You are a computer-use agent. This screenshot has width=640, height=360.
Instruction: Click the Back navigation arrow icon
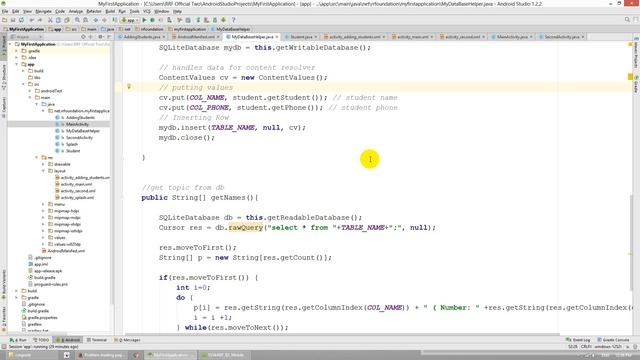tap(96, 20)
